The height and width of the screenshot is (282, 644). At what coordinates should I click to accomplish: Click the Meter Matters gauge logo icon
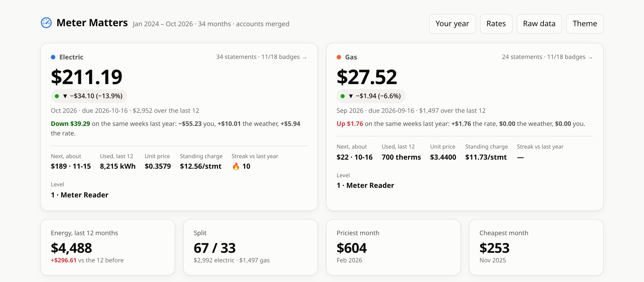coord(46,23)
